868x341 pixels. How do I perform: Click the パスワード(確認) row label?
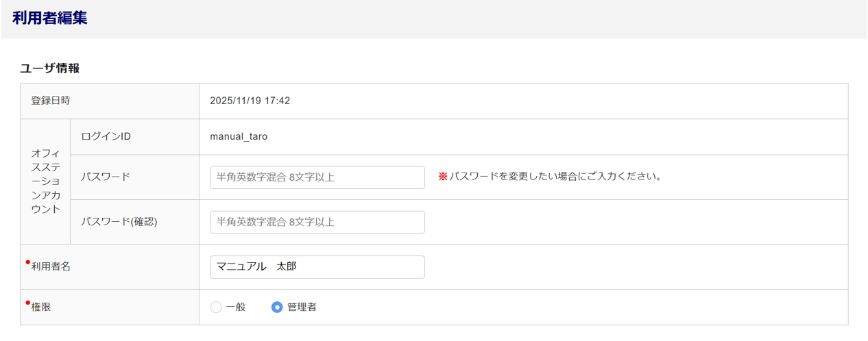click(119, 222)
